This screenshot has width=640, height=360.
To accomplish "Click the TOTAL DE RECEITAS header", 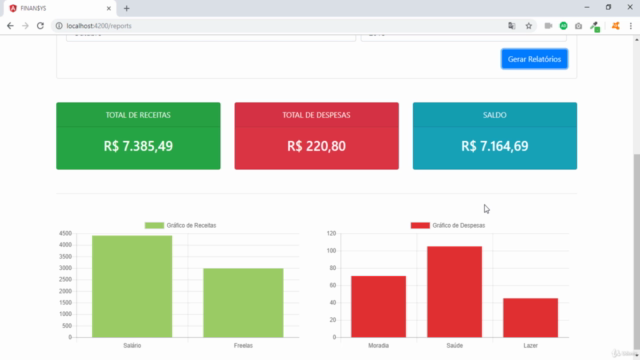I will pyautogui.click(x=138, y=115).
